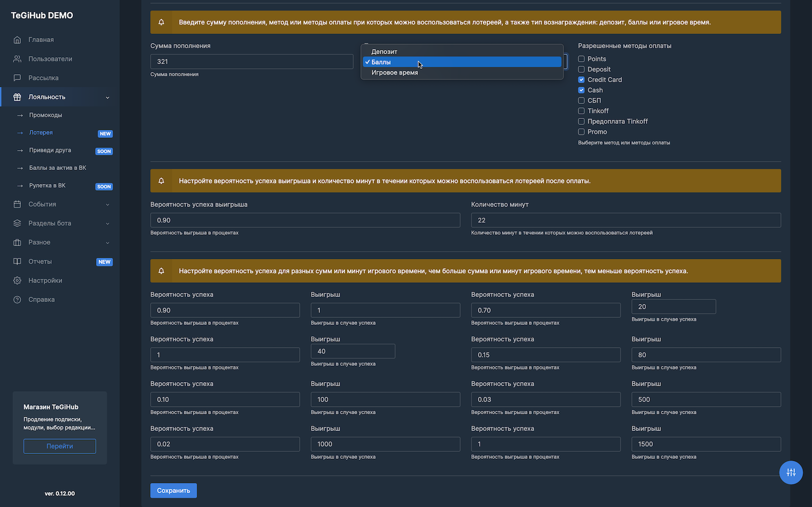Image resolution: width=812 pixels, height=507 pixels.
Task: Click the arrow icon before Приведи друга
Action: tap(20, 150)
